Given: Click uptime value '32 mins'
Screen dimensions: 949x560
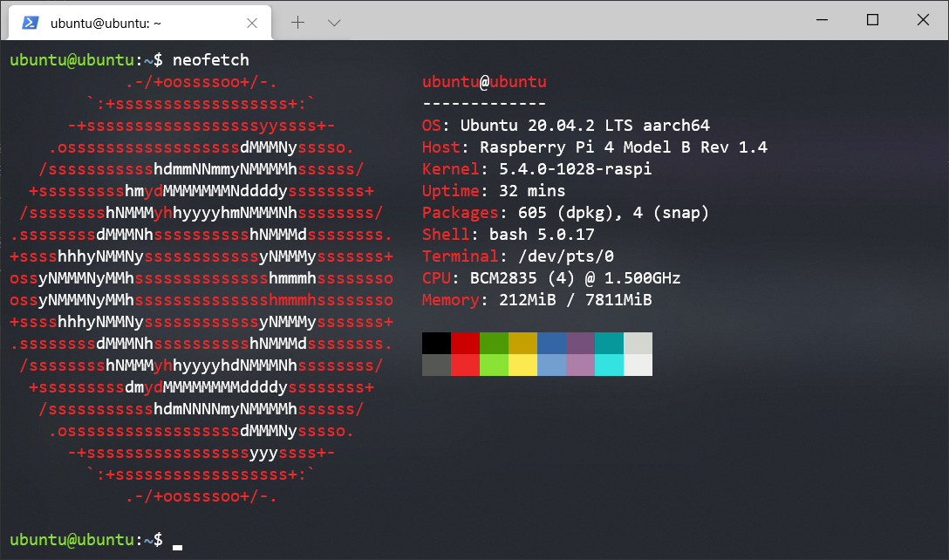Looking at the screenshot, I should (532, 191).
